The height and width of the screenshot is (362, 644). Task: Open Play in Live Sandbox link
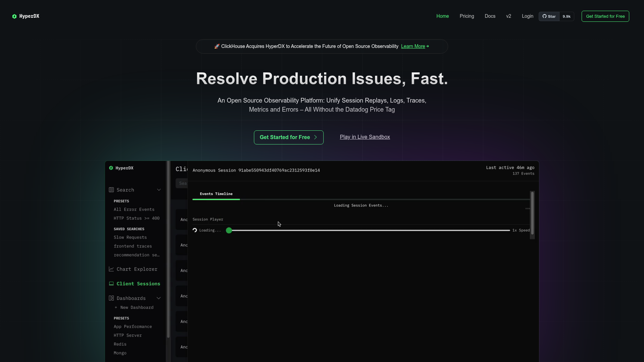[365, 137]
